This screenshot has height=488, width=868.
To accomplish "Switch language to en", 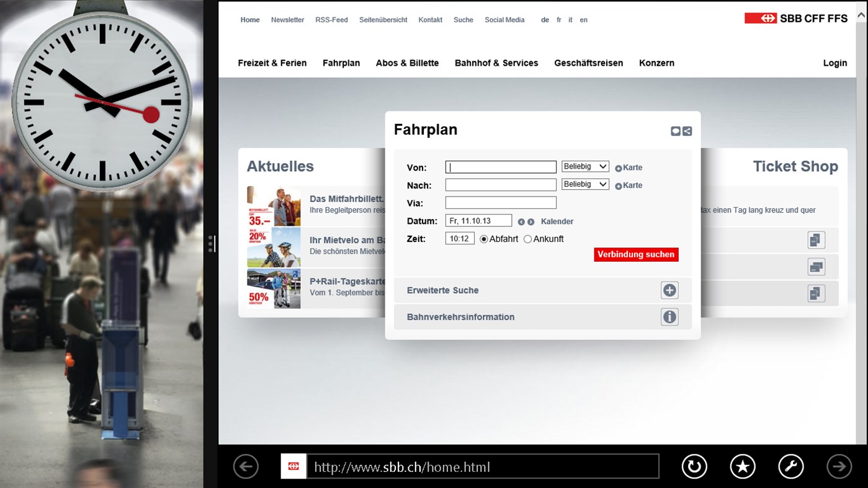I will [x=583, y=20].
